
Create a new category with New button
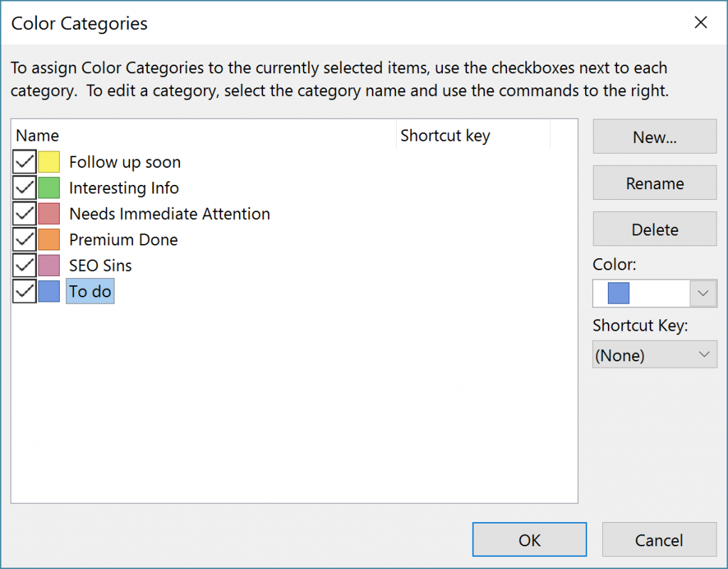(654, 137)
